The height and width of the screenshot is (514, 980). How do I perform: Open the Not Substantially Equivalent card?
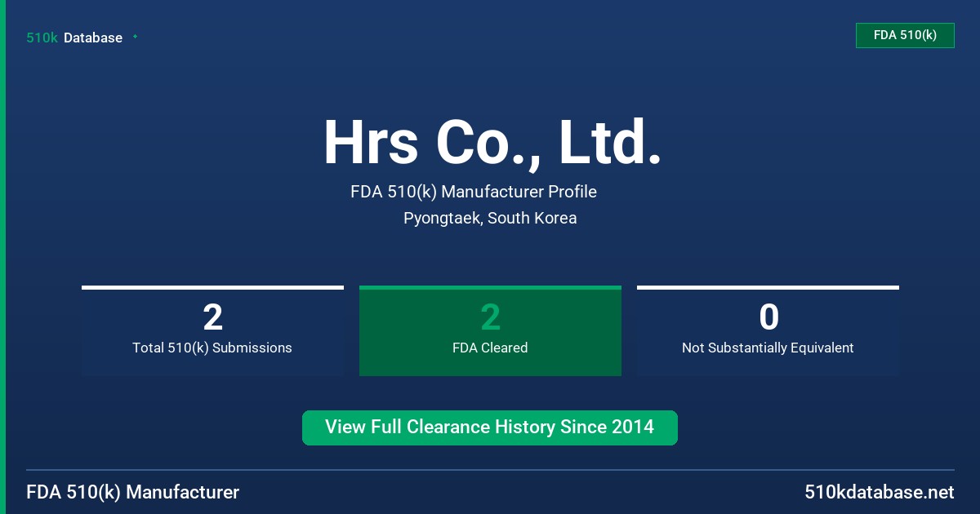(768, 330)
